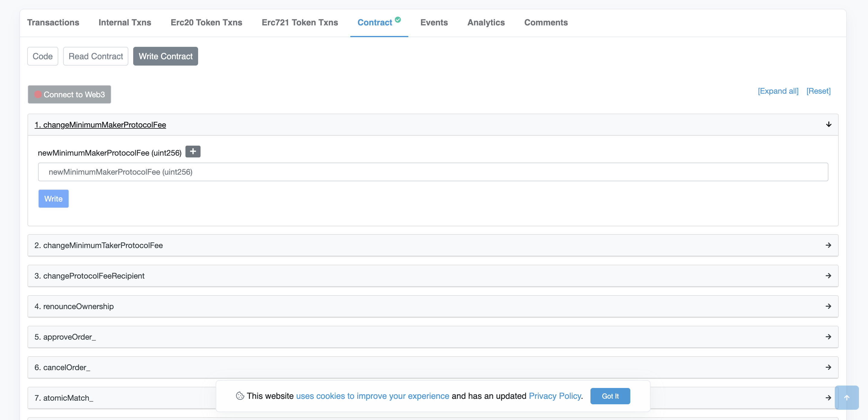The width and height of the screenshot is (868, 420).
Task: Click the newMinimumMakerProtocolFee input field
Action: [x=433, y=172]
